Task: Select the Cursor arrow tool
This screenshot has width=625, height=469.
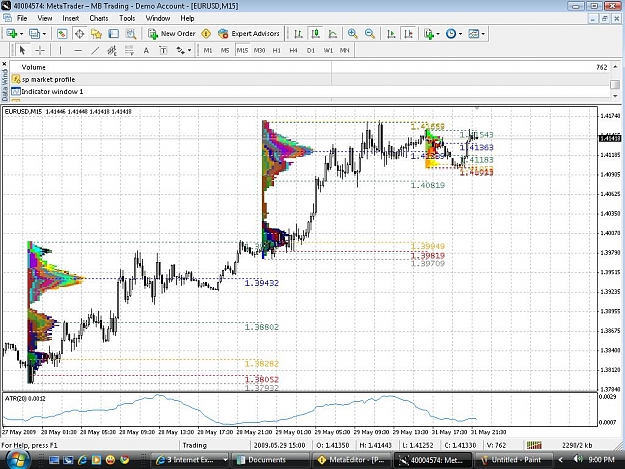Action: pos(22,50)
